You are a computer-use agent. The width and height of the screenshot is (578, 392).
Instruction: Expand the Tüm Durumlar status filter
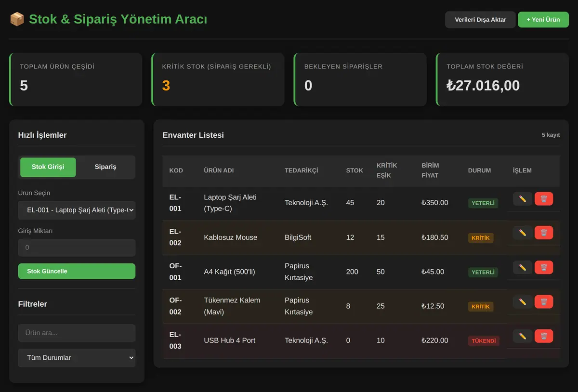[x=77, y=358]
